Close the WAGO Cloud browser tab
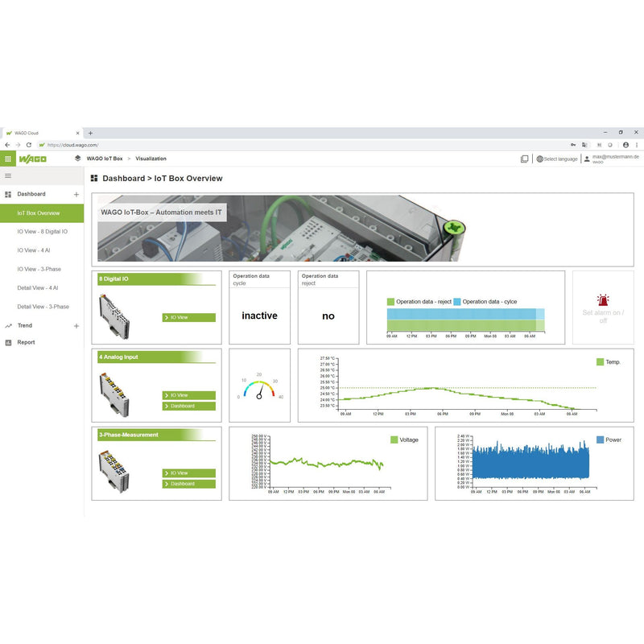This screenshot has height=644, width=644. pyautogui.click(x=77, y=133)
